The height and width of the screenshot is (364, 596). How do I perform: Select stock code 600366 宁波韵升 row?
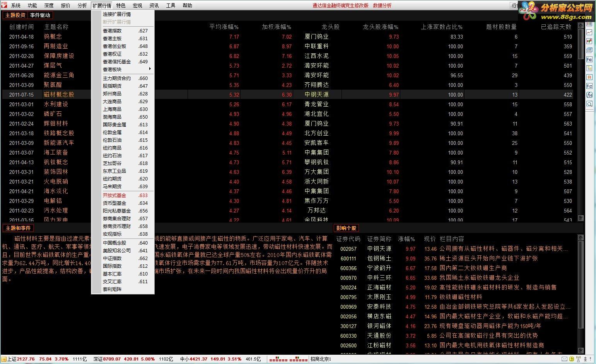[x=455, y=268]
